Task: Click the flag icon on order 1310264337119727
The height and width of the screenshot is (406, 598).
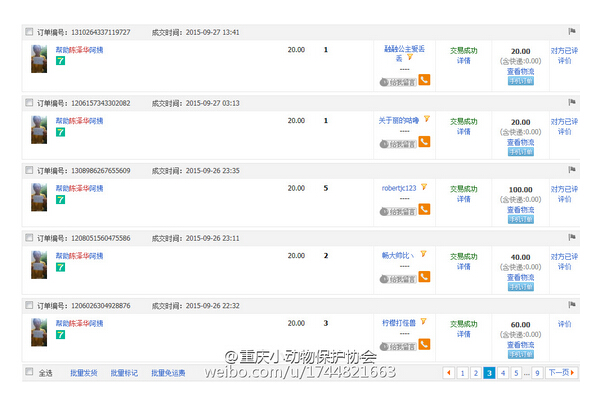Action: tap(572, 31)
